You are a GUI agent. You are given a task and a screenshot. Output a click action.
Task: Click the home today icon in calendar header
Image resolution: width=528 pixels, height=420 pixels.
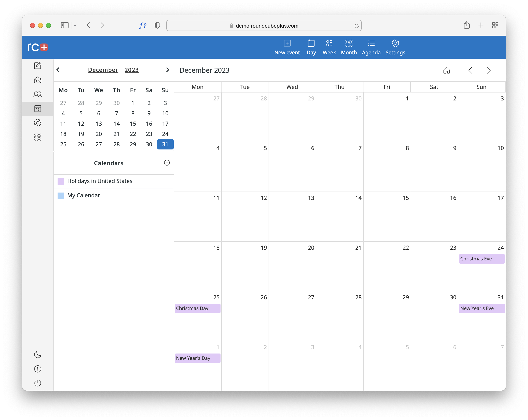(x=446, y=70)
